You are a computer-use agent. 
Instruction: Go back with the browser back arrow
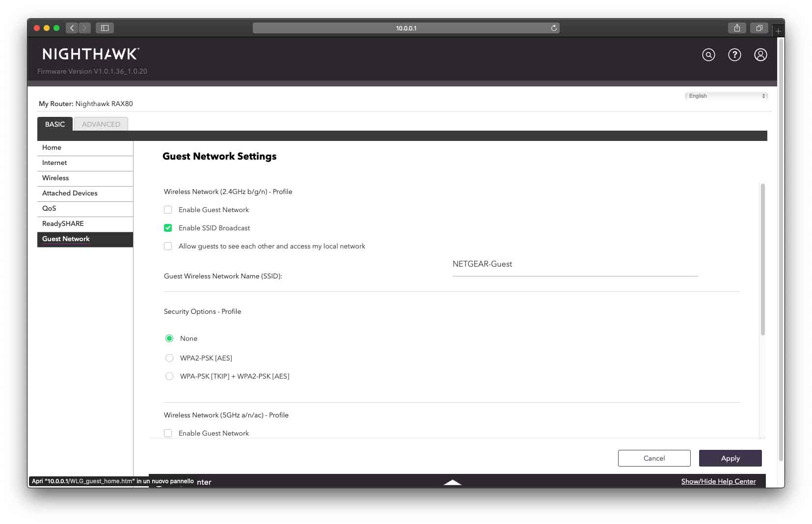(72, 28)
